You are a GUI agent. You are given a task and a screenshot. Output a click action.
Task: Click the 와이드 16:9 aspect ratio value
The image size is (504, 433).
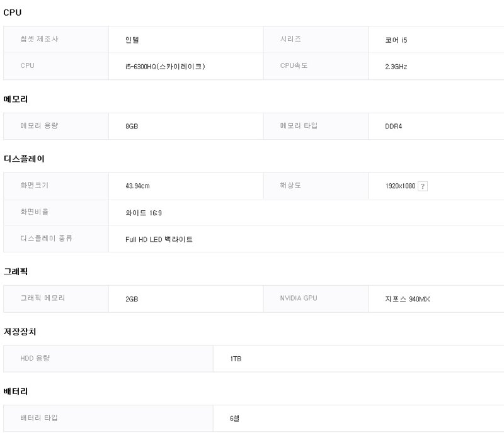[144, 213]
